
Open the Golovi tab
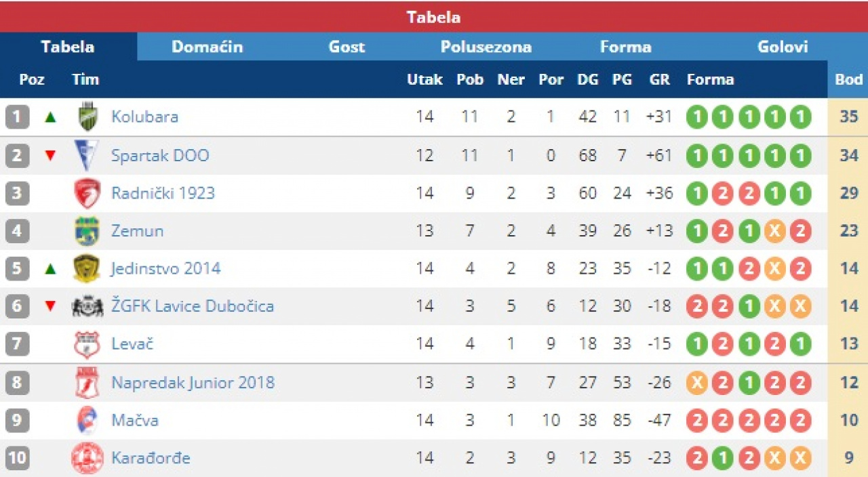point(783,47)
